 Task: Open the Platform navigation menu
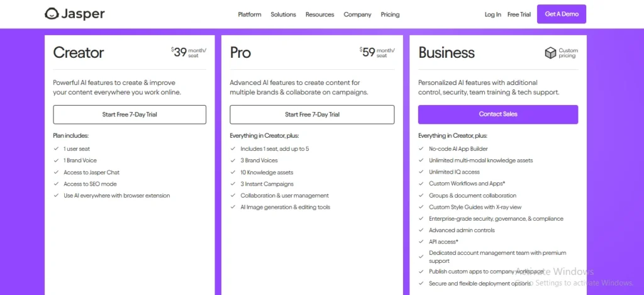pyautogui.click(x=250, y=14)
